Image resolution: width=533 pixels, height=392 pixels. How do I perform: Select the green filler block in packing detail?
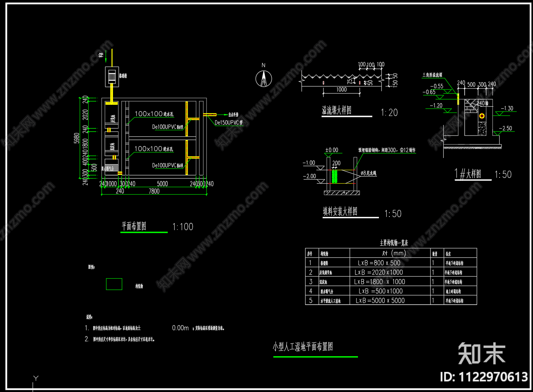pyautogui.click(x=335, y=176)
